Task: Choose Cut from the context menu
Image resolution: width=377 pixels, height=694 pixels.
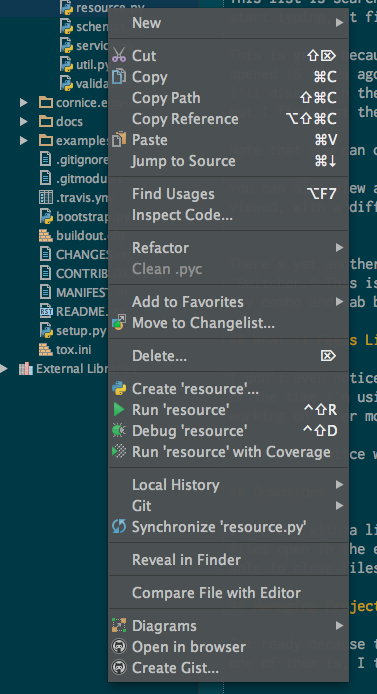Action: (228, 56)
